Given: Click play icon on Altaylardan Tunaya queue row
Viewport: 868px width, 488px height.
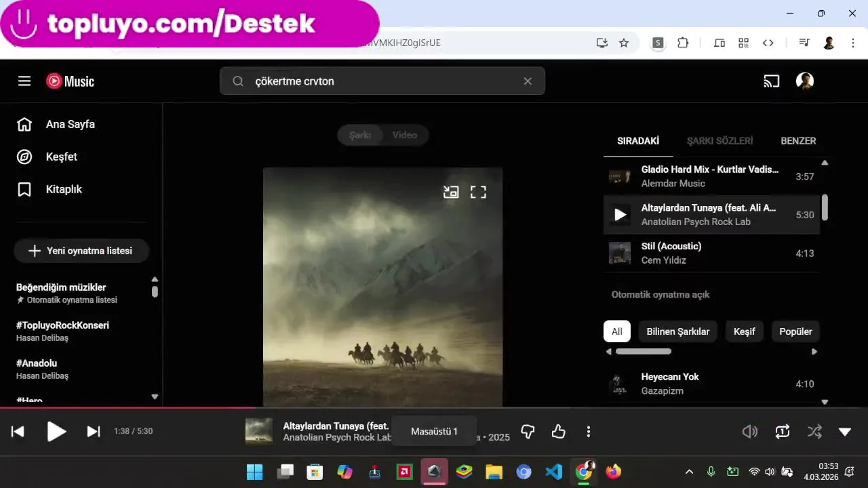Looking at the screenshot, I should point(620,215).
